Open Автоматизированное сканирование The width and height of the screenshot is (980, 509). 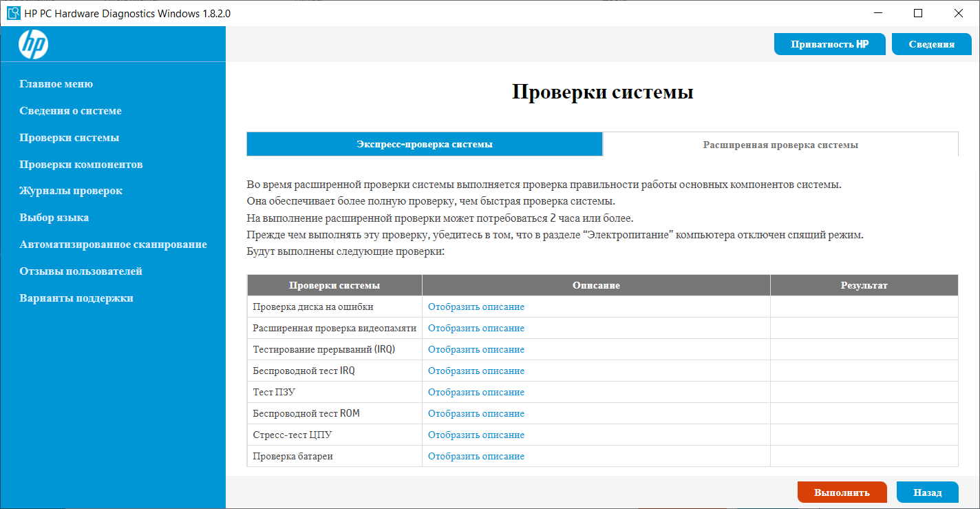(x=113, y=245)
